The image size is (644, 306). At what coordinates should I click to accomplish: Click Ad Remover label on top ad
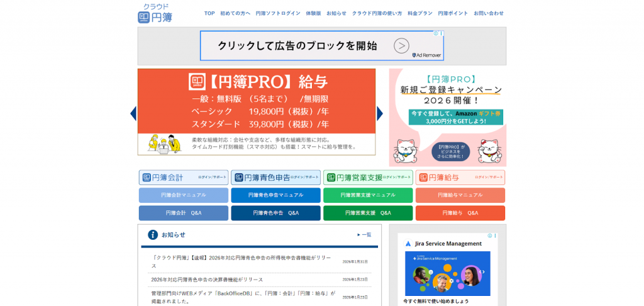coord(427,55)
